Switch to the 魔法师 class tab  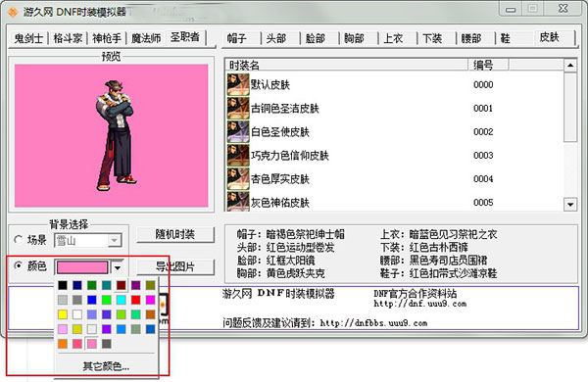pos(146,38)
